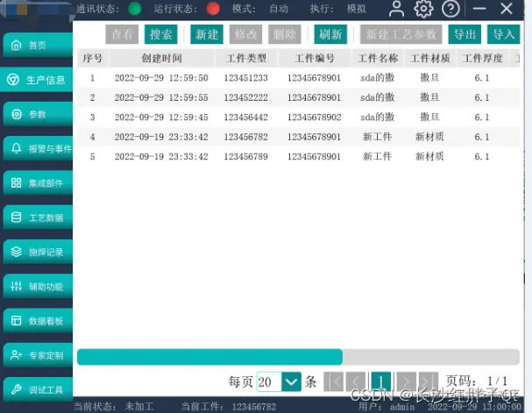Viewport: 532px width, 413px height.
Task: Select page number 1 button
Action: 381,381
